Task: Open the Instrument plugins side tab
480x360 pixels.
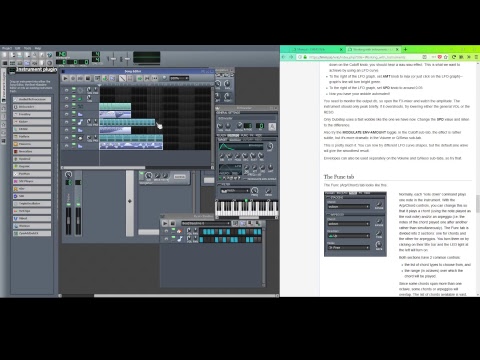Action: pos(4,85)
